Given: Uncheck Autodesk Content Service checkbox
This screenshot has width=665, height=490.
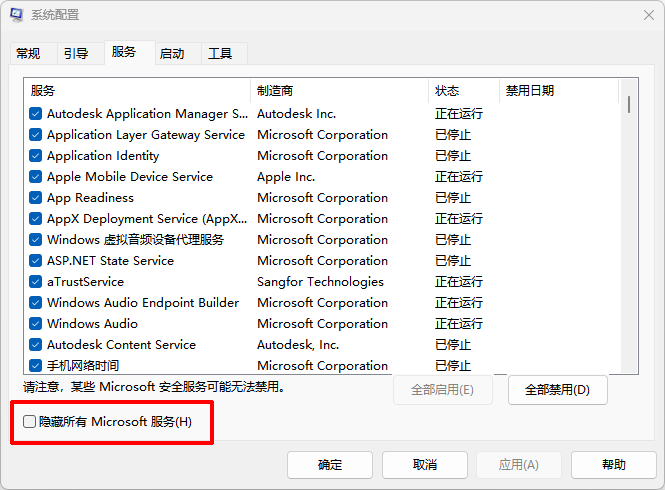Looking at the screenshot, I should click(36, 344).
